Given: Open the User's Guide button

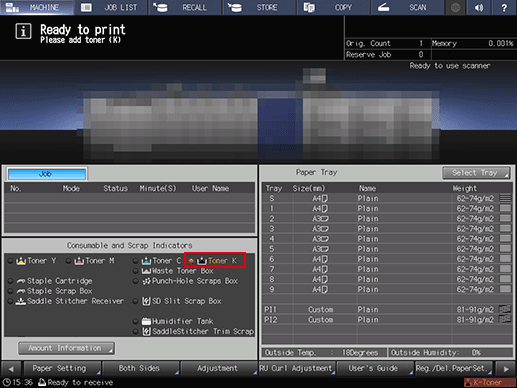Looking at the screenshot, I should point(375,369).
